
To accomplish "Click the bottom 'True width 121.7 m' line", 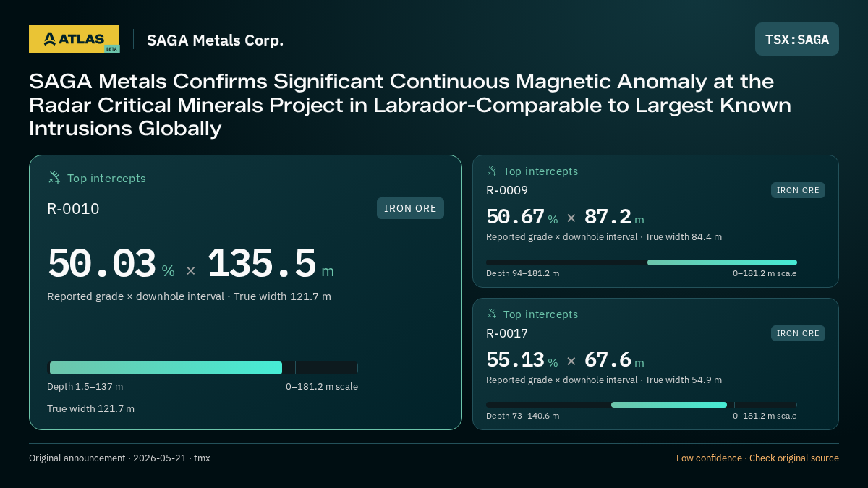I will click(91, 408).
